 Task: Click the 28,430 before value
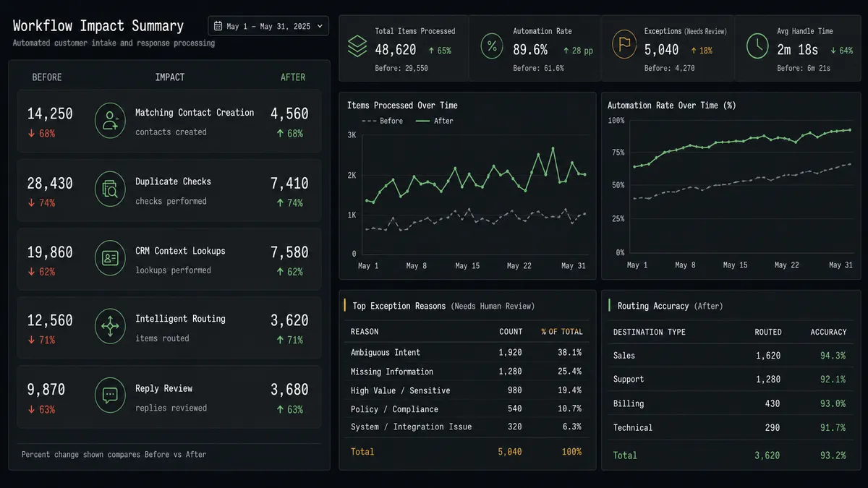pos(50,184)
